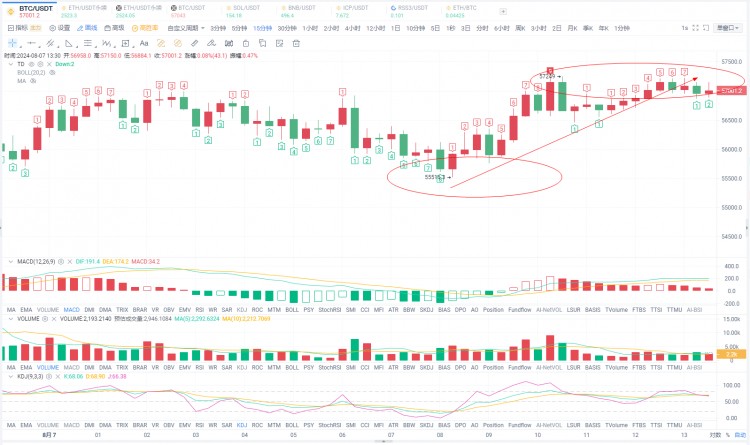Lock all drawings with padlock icon
The height and width of the screenshot is (445, 750).
coord(246,44)
